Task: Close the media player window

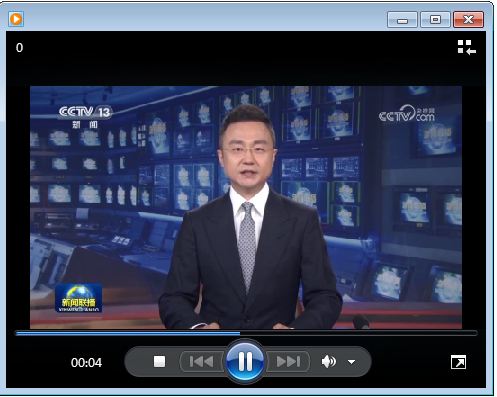Action: [x=468, y=19]
